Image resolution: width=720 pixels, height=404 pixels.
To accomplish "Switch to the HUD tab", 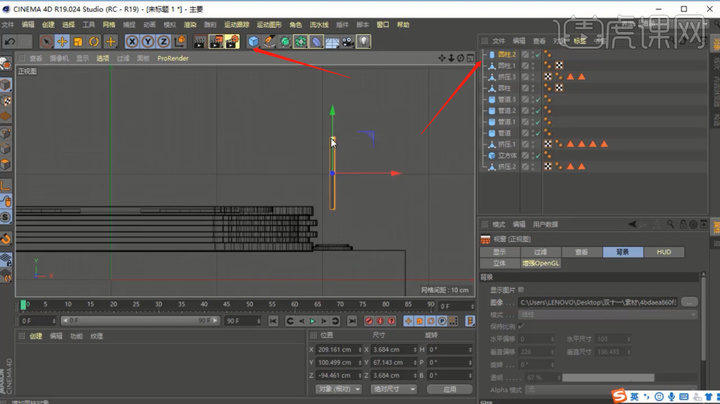I will 664,252.
